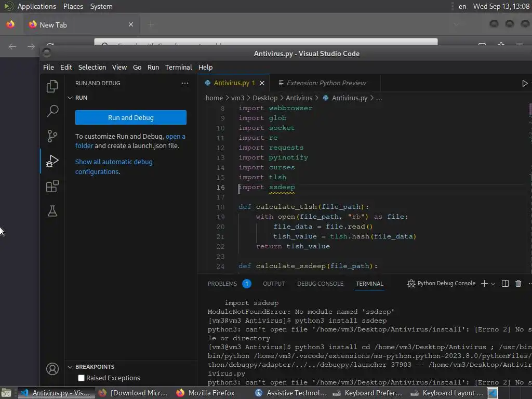Switch to the OUTPUT panel tab
Image resolution: width=532 pixels, height=399 pixels.
point(274,284)
